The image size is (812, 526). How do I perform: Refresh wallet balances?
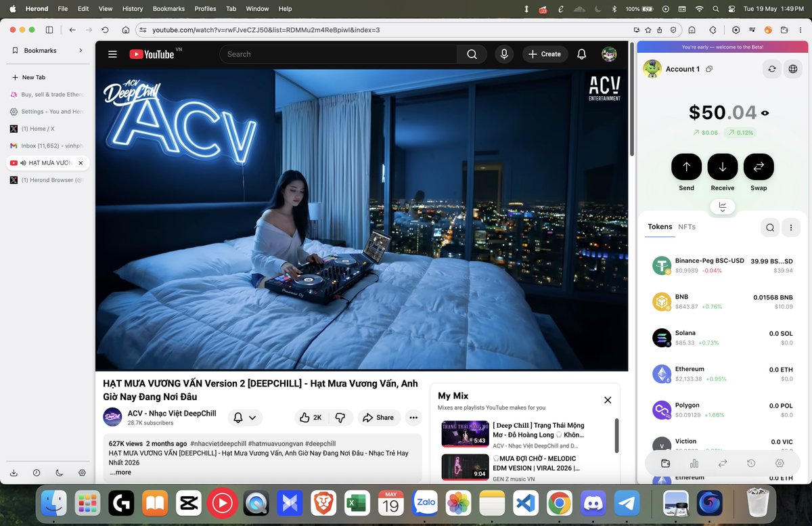click(x=771, y=69)
